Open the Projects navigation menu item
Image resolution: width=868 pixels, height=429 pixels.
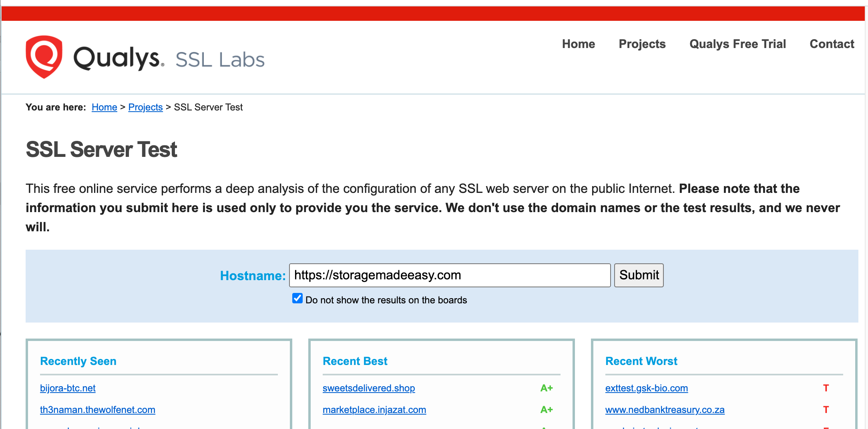click(x=642, y=44)
